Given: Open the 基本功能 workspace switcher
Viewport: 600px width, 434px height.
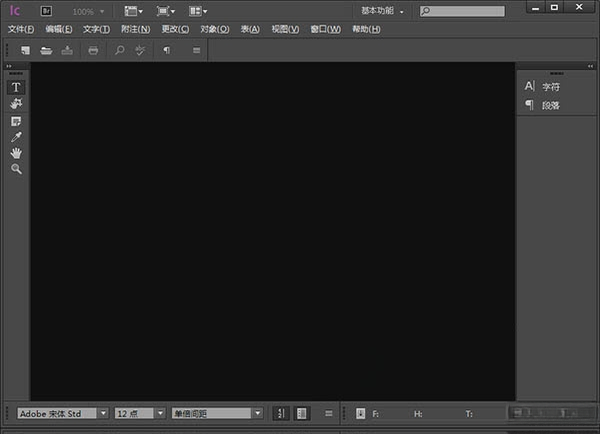Looking at the screenshot, I should pyautogui.click(x=382, y=11).
